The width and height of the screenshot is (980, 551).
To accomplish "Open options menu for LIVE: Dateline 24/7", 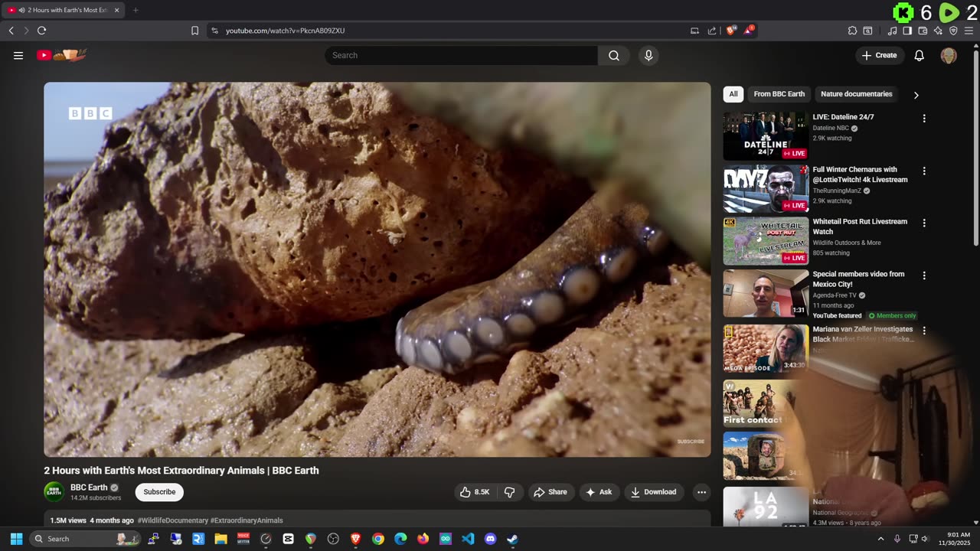I will pos(924,119).
